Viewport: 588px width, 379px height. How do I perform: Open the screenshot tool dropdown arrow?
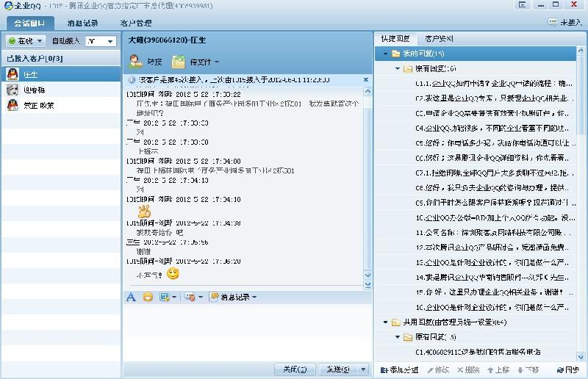[174, 297]
